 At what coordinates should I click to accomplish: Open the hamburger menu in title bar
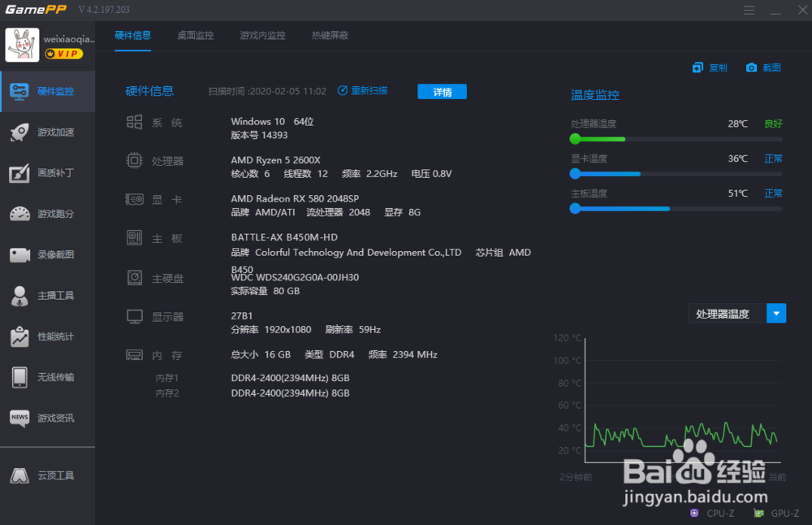[749, 10]
